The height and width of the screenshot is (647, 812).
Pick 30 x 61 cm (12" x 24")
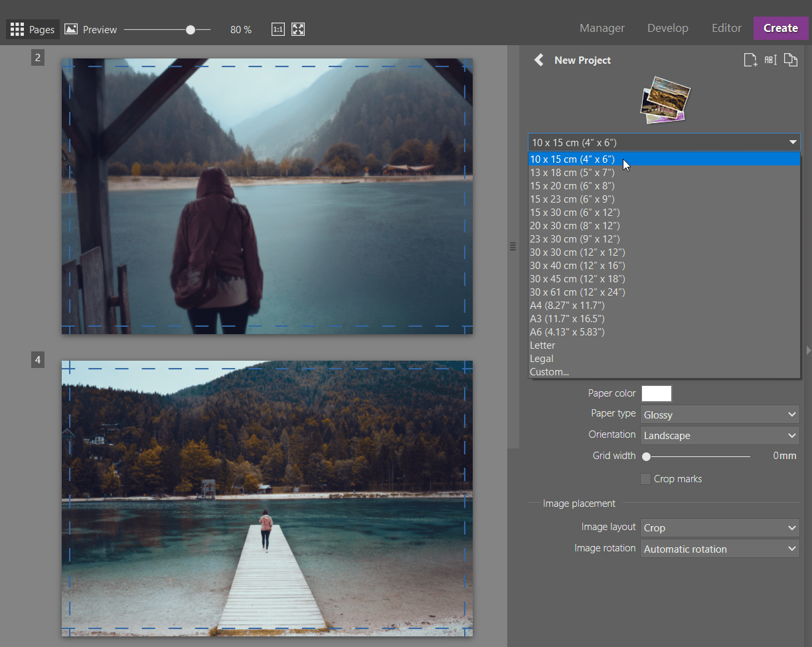point(664,292)
